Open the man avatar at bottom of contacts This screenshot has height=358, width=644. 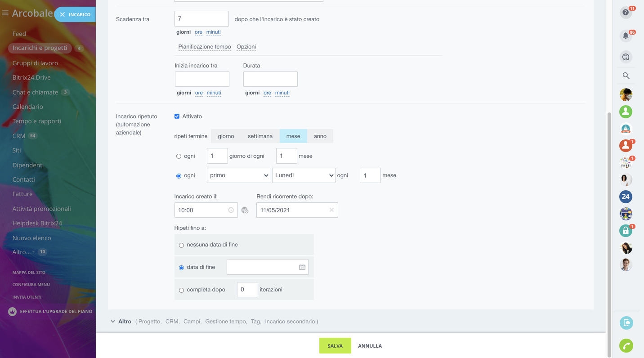[x=626, y=264]
